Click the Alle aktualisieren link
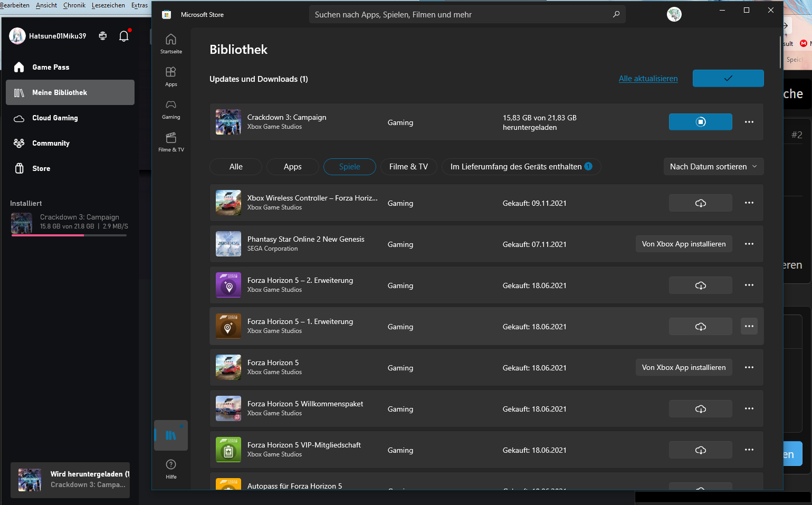 (648, 79)
